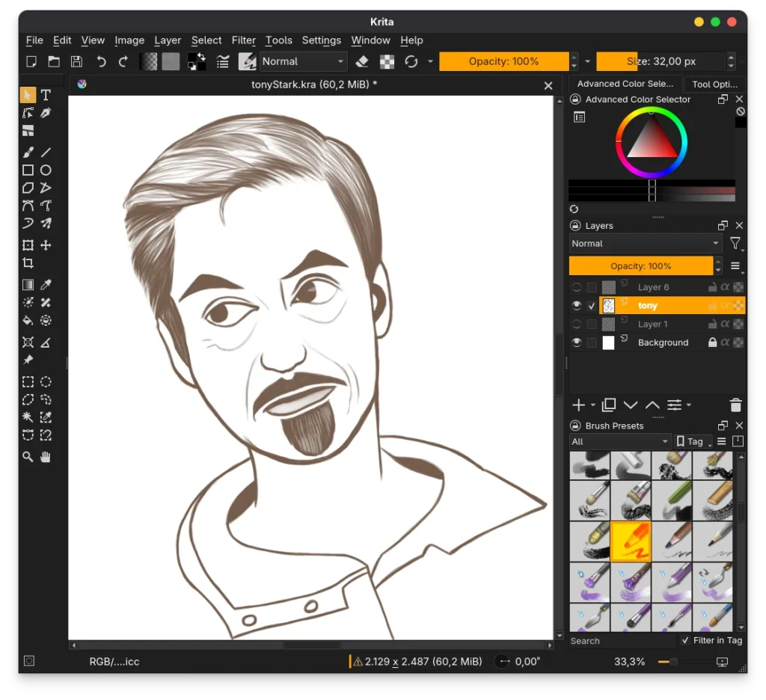Screen dimensions: 766x700
Task: Select the Text tool in toolbox
Action: 46,95
